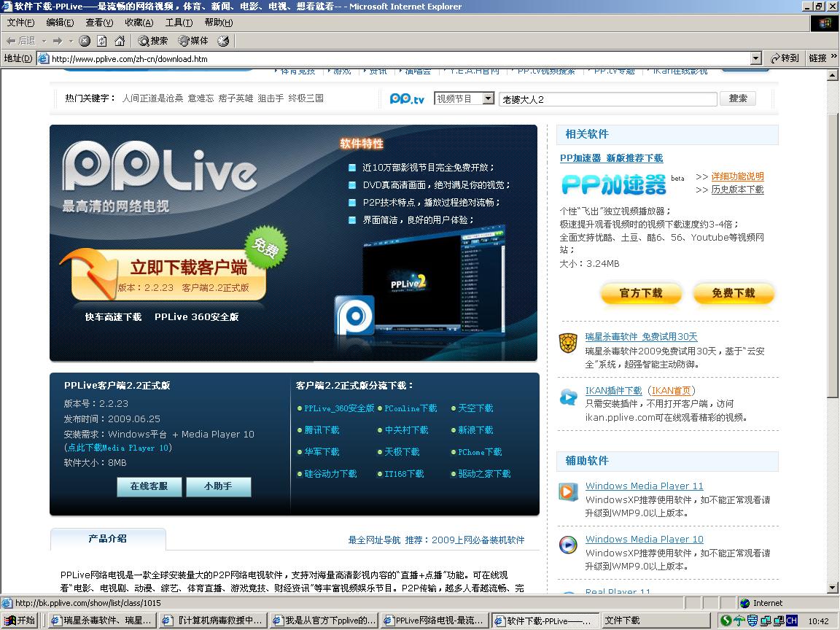
Task: Click the PPLive 360安全版 link under banner
Action: point(197,317)
